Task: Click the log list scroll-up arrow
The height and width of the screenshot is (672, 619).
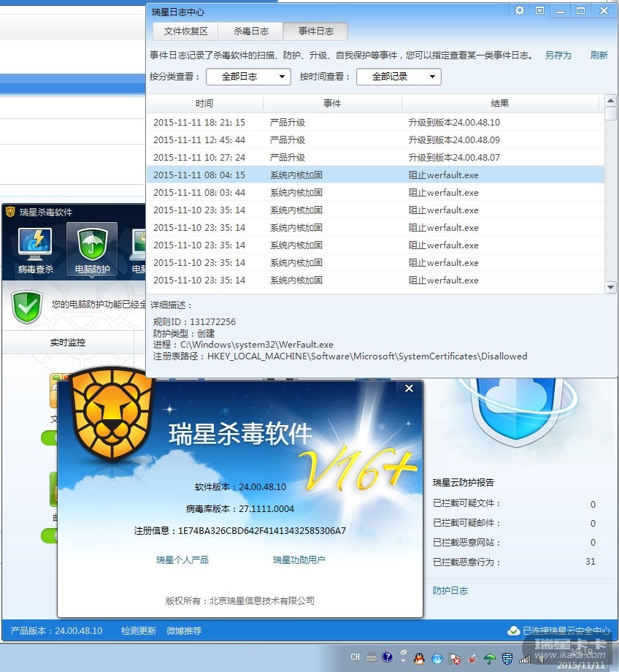Action: tap(610, 101)
